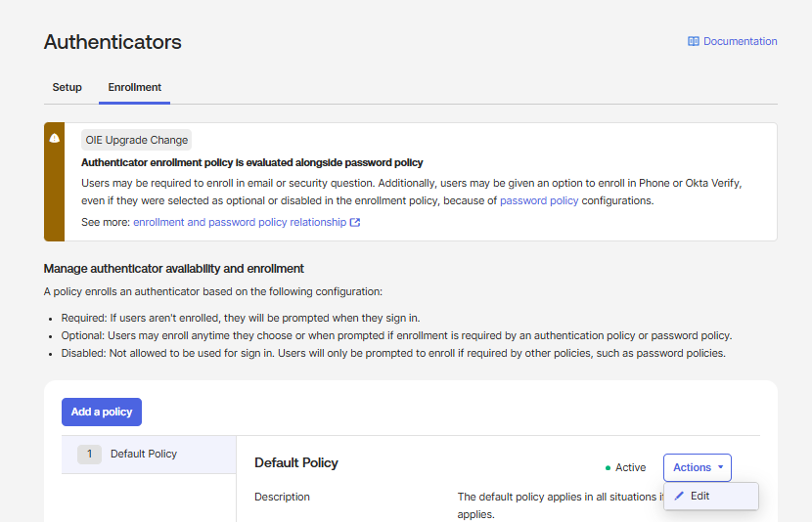Click the caret arrow on Actions
This screenshot has height=522, width=812.
[721, 467]
